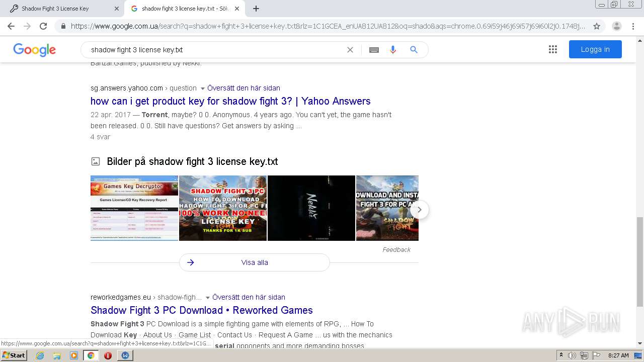Submit search with magnifier icon
The width and height of the screenshot is (644, 362).
pyautogui.click(x=414, y=50)
